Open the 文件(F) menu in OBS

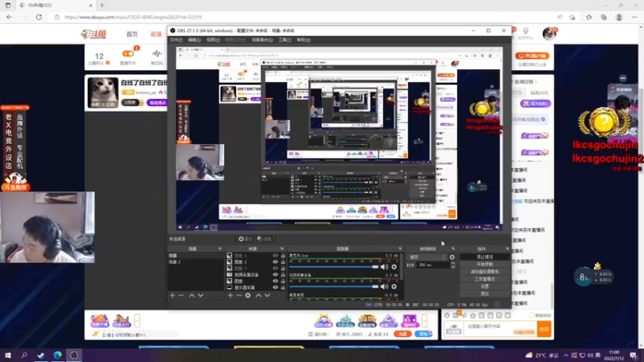(x=176, y=39)
